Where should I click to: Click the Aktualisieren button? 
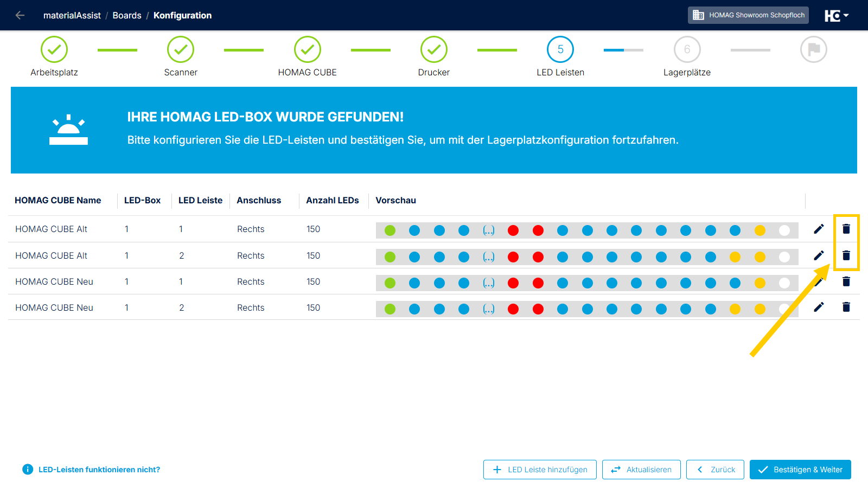coord(641,470)
